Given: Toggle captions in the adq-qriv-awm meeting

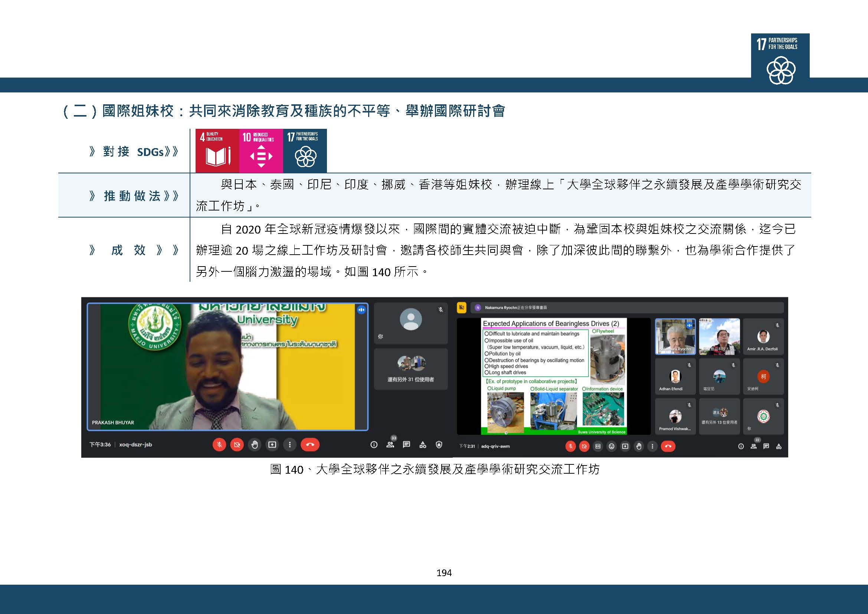Looking at the screenshot, I should [598, 447].
